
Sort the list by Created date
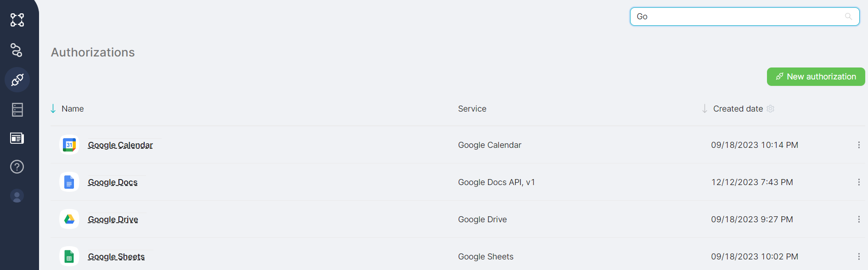[x=738, y=109]
